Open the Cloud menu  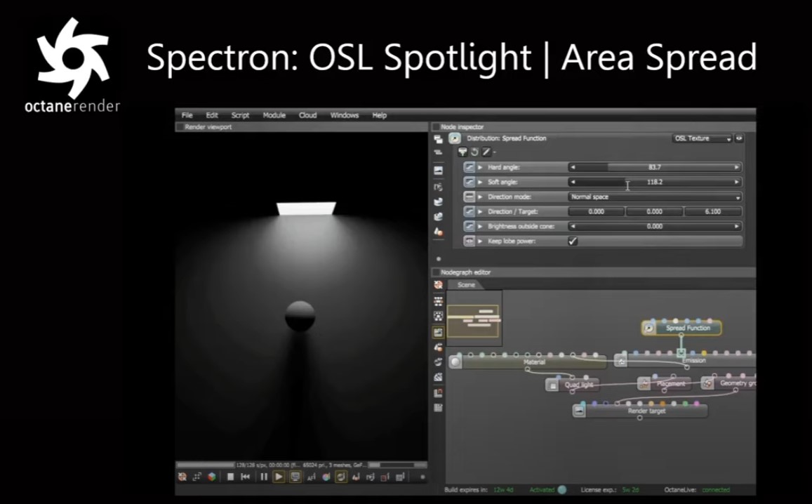307,115
